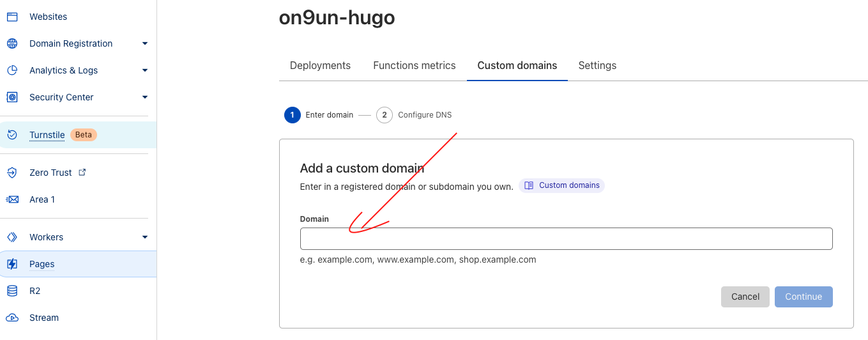The image size is (868, 340).
Task: Click the Websites browser icon in sidebar
Action: [x=12, y=17]
